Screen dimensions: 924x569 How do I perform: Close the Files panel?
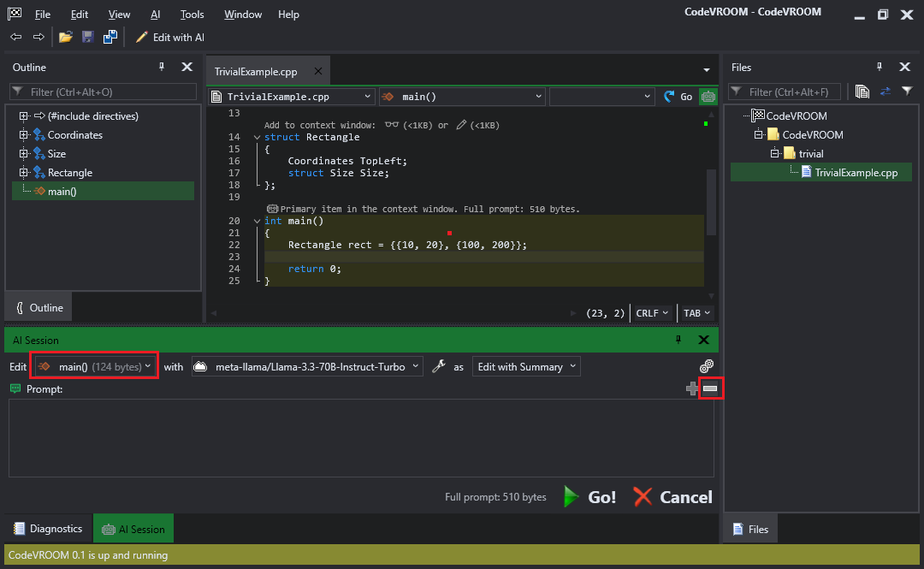click(904, 68)
